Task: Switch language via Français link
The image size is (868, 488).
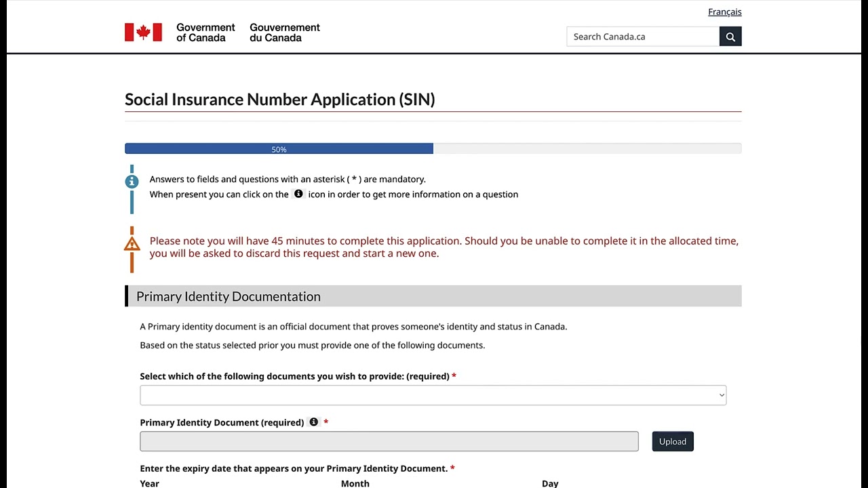Action: 724,12
